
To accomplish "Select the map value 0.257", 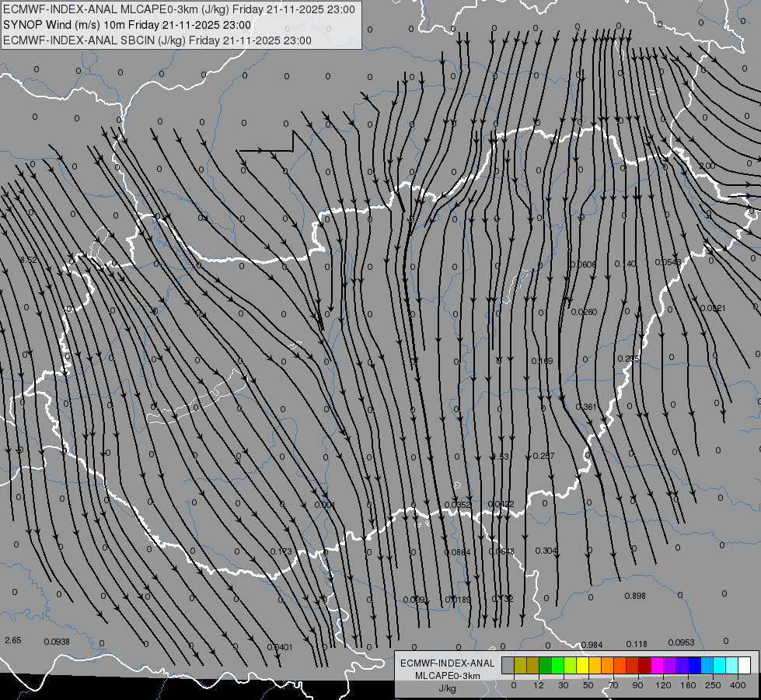I will pyautogui.click(x=543, y=456).
